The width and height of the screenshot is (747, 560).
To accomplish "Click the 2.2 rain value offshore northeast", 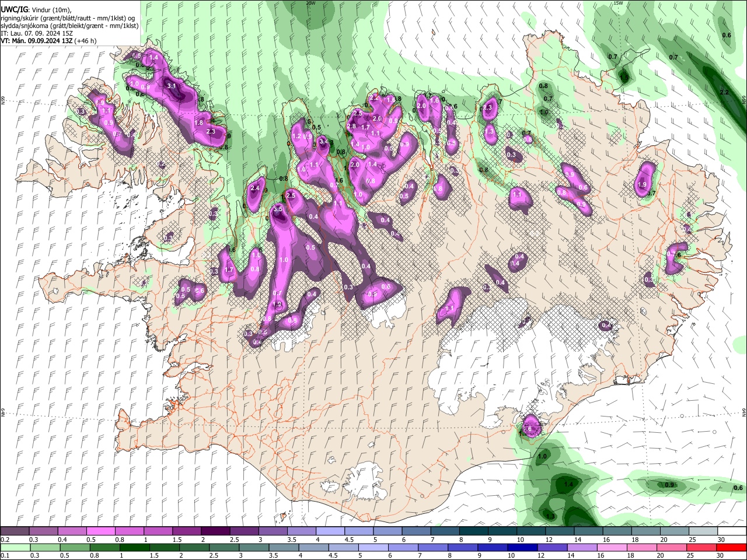I will [x=725, y=93].
